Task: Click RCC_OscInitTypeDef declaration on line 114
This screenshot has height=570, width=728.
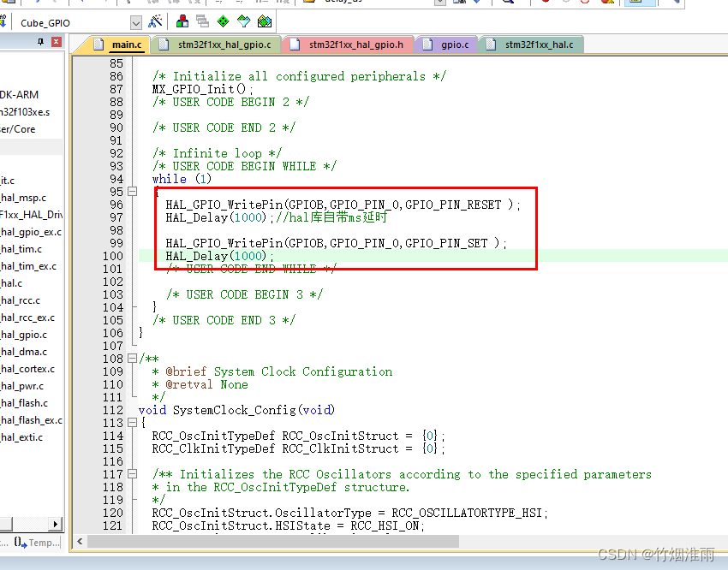Action: 299,436
